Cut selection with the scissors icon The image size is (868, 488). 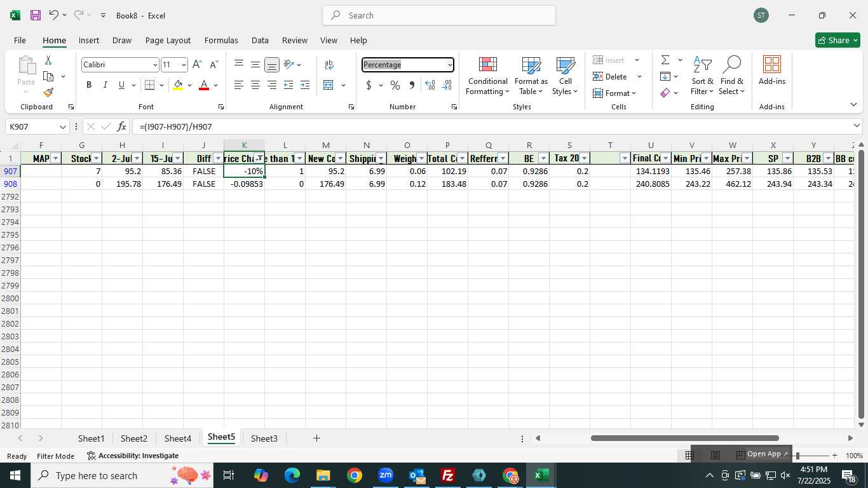(48, 60)
